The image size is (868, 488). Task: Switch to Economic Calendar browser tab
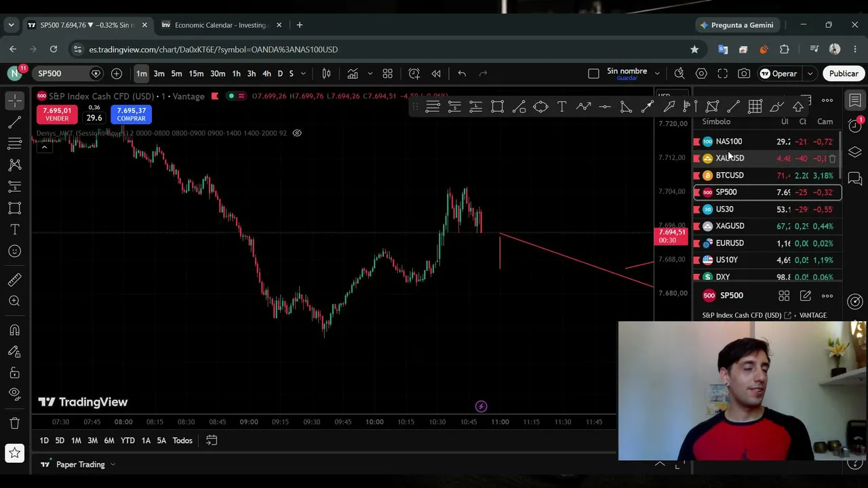[x=221, y=25]
